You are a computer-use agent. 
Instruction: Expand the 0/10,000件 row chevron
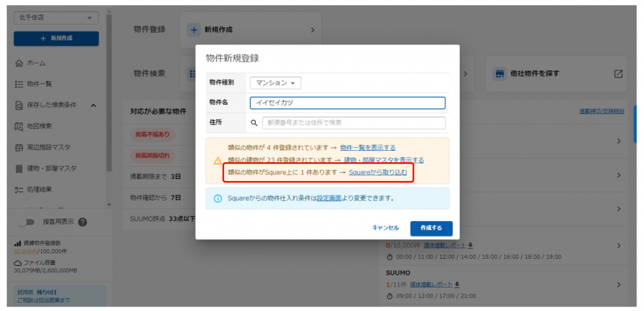619,246
